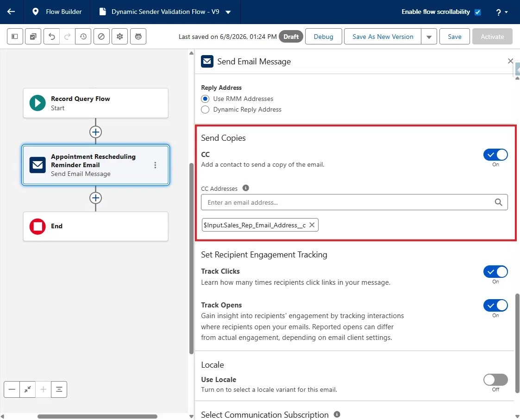Click the select elements toolbar icon
The height and width of the screenshot is (420, 520).
(x=33, y=37)
